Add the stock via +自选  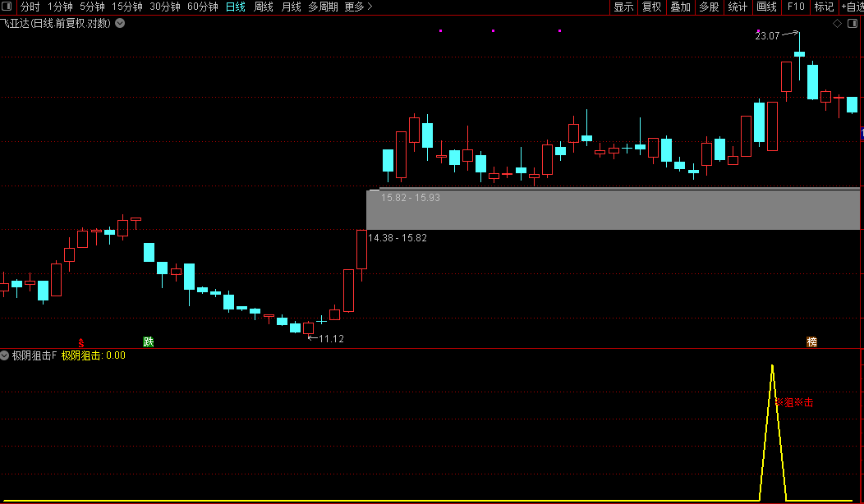852,7
